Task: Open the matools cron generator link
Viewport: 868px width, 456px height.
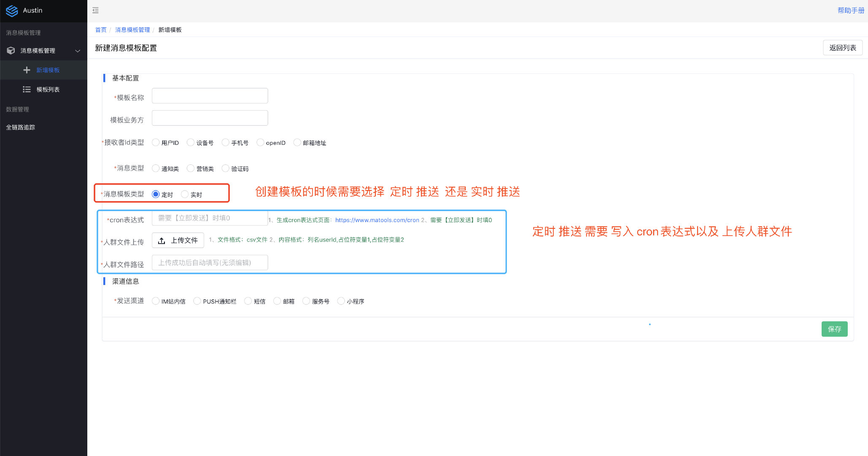Action: 377,220
